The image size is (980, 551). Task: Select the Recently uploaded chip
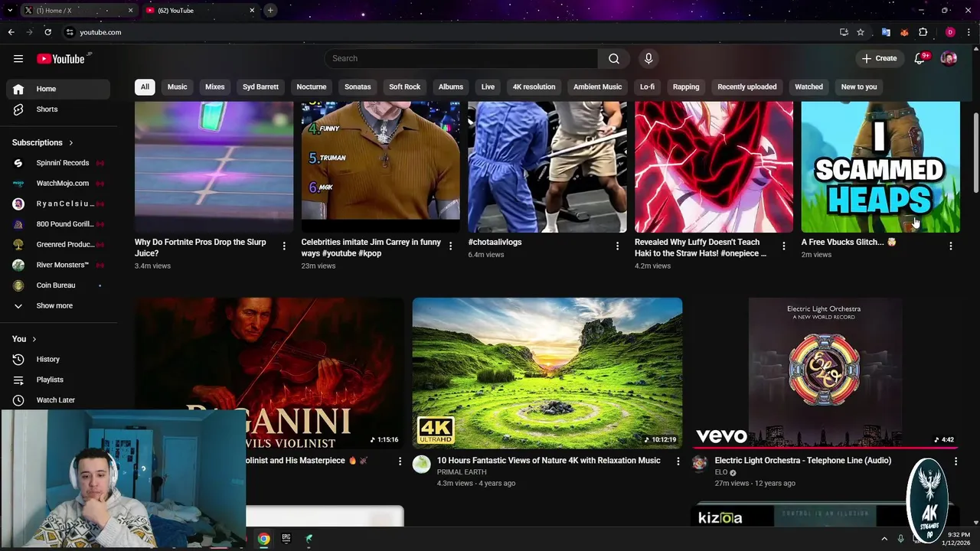coord(746,87)
